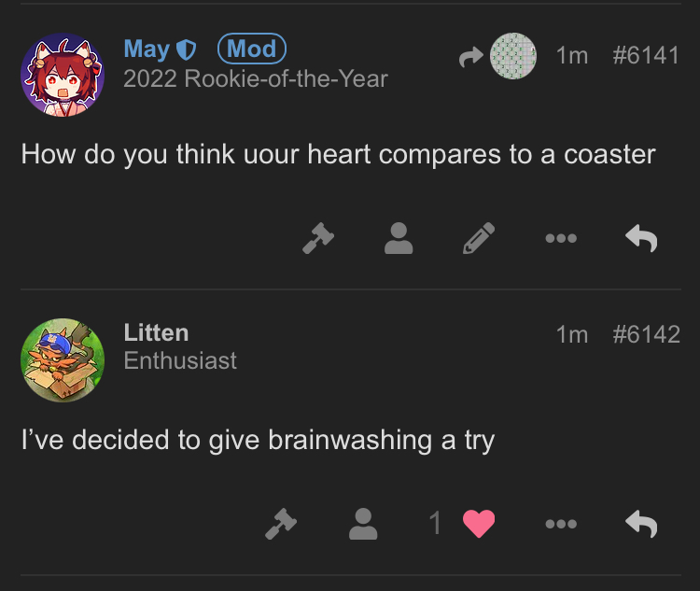Click the moderate gavel icon on Litten's post
The image size is (700, 591).
click(280, 524)
